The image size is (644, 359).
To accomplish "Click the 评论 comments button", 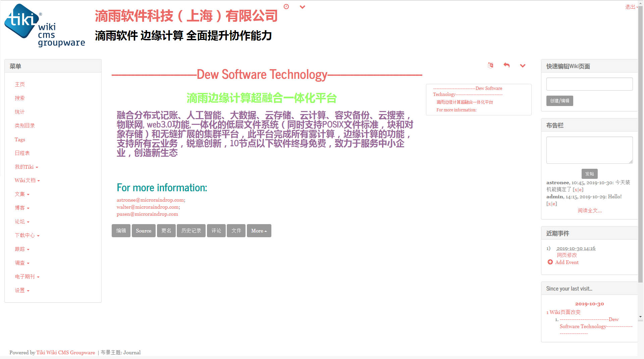I will 216,230.
